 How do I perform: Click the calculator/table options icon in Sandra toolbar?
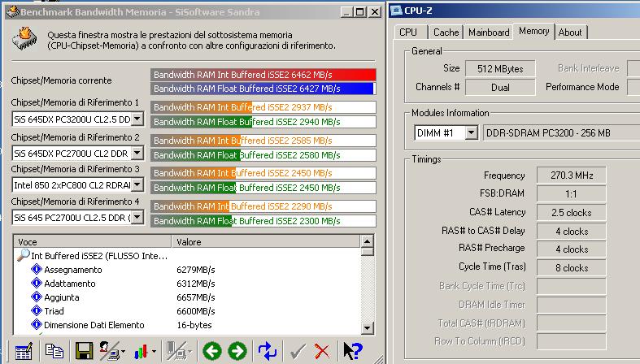point(24,351)
